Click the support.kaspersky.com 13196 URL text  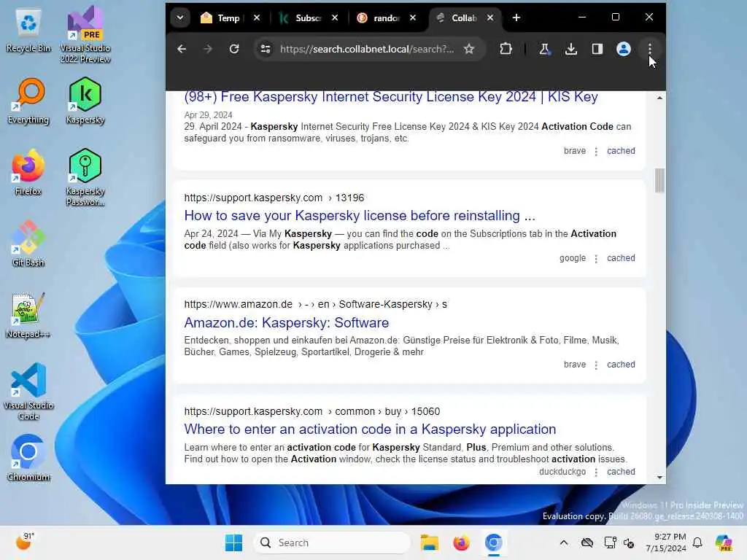click(274, 198)
